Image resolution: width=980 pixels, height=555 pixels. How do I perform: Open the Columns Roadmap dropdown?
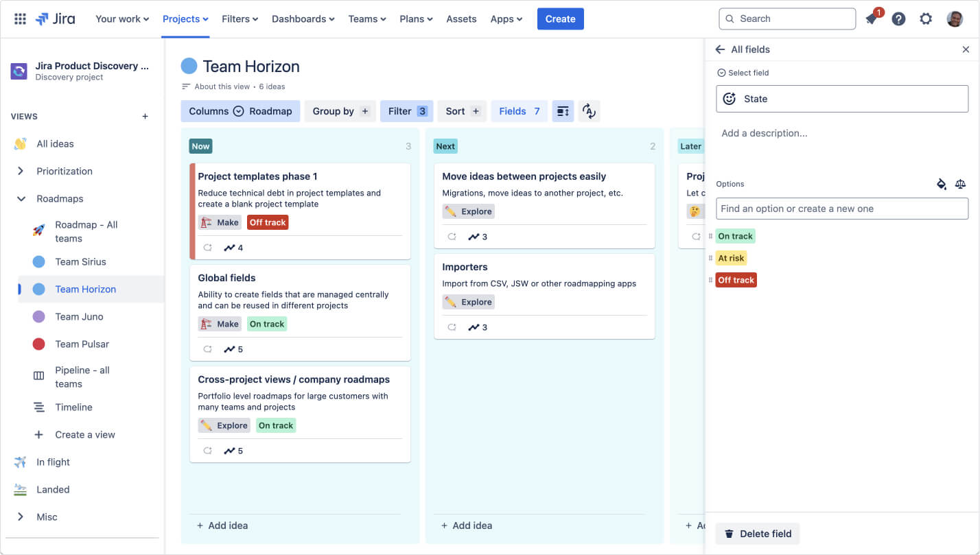tap(240, 110)
